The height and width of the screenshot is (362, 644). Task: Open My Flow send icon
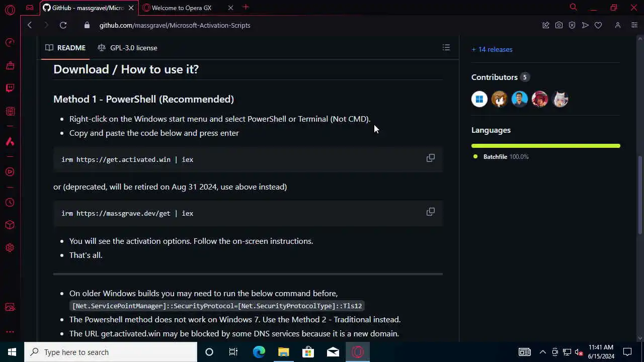click(585, 25)
